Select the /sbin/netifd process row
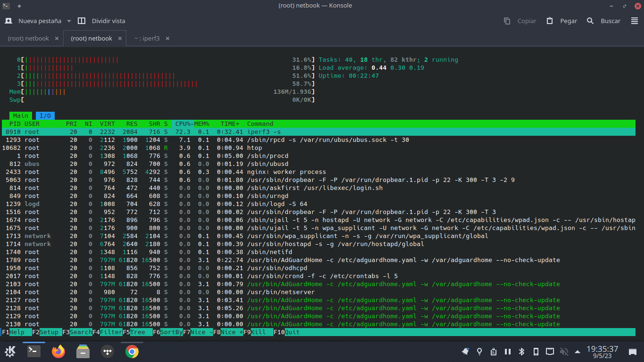This screenshot has height=362, width=644. [x=319, y=252]
